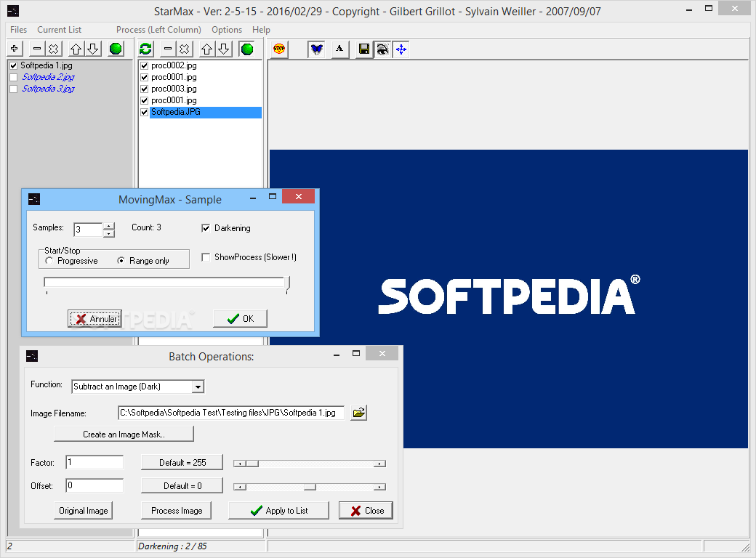This screenshot has width=756, height=558.
Task: Click the down arrow icon in the process list toolbar
Action: click(224, 49)
